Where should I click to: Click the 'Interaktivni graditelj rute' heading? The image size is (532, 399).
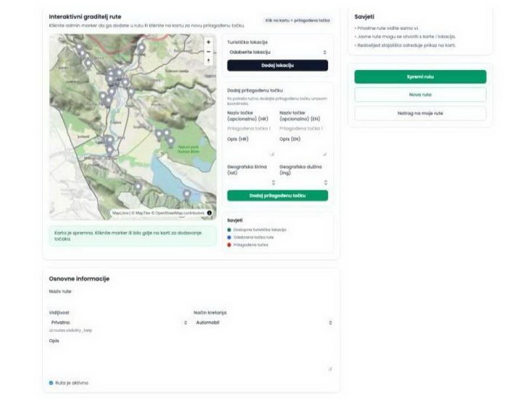[85, 17]
